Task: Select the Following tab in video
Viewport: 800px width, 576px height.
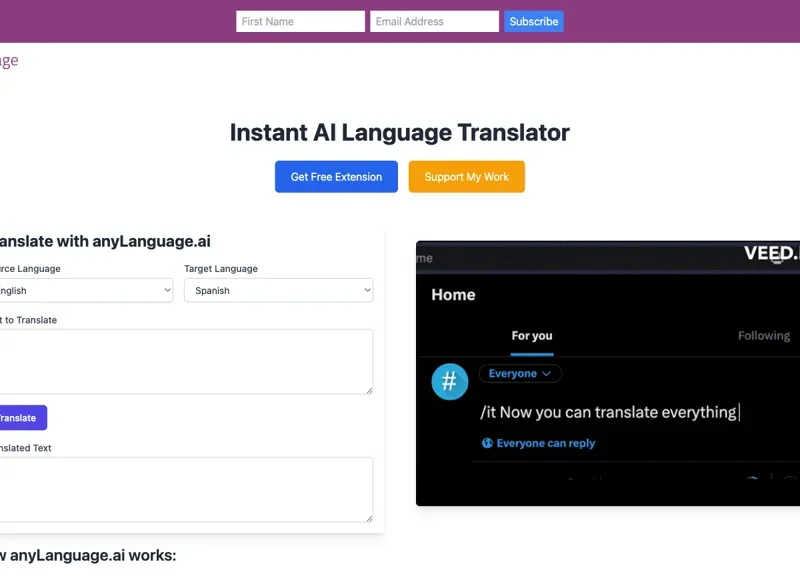Action: coord(764,336)
